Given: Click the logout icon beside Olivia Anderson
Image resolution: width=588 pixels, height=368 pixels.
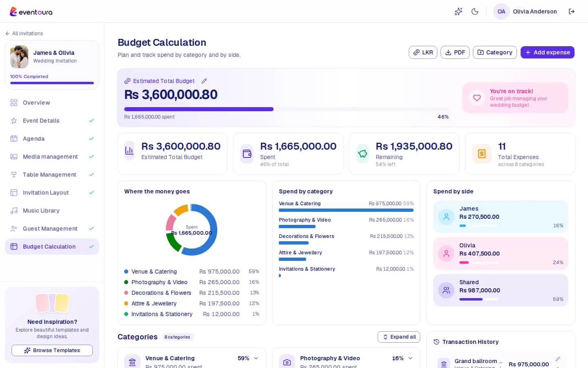Looking at the screenshot, I should (572, 11).
